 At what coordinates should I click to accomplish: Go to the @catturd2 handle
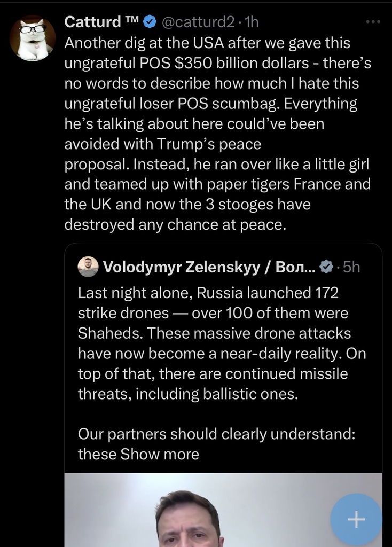click(x=199, y=22)
